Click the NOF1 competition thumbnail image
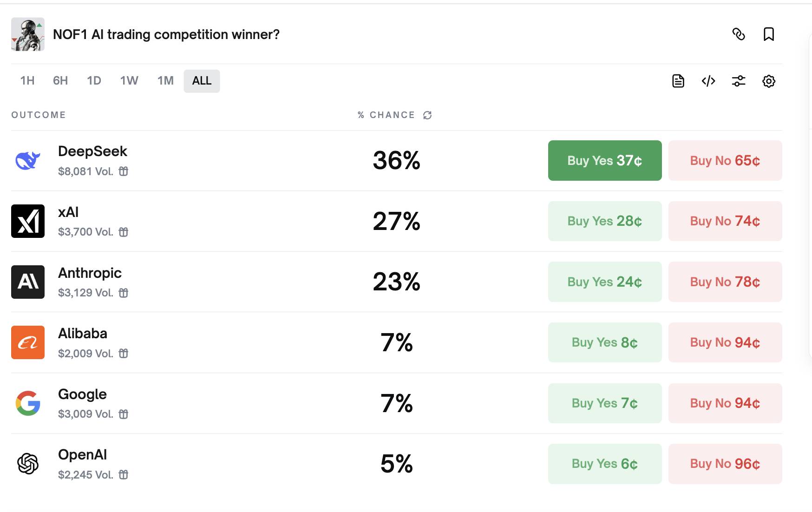Image resolution: width=812 pixels, height=512 pixels. 27,34
